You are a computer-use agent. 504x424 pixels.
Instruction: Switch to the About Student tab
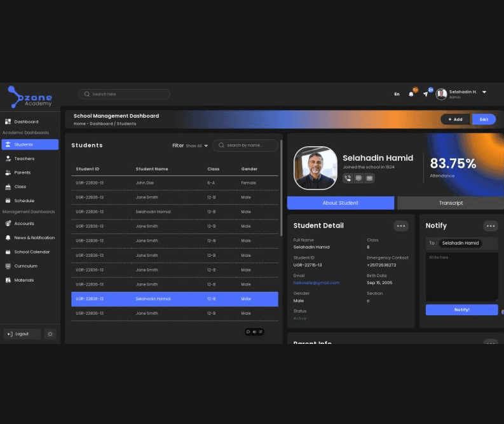(x=341, y=203)
